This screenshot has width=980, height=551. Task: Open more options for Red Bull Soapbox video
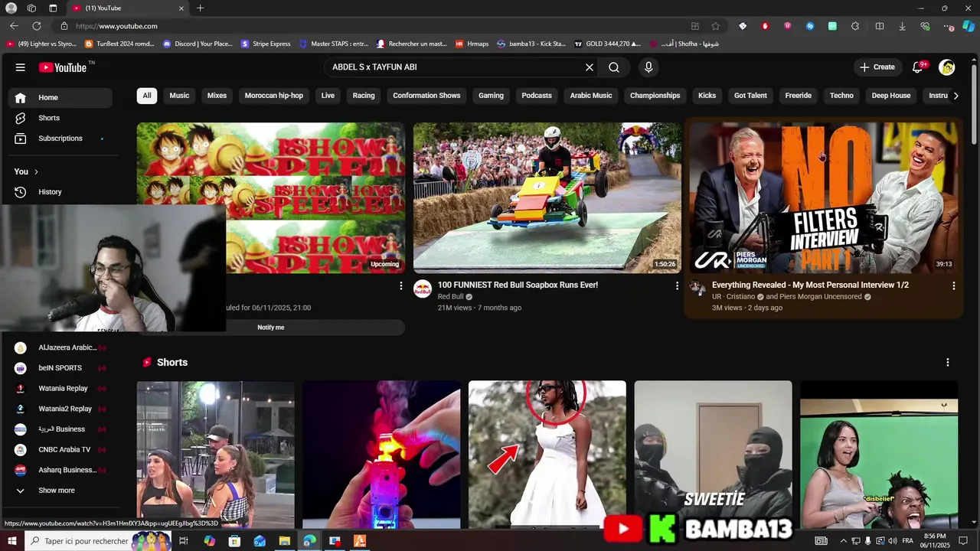[x=677, y=285]
